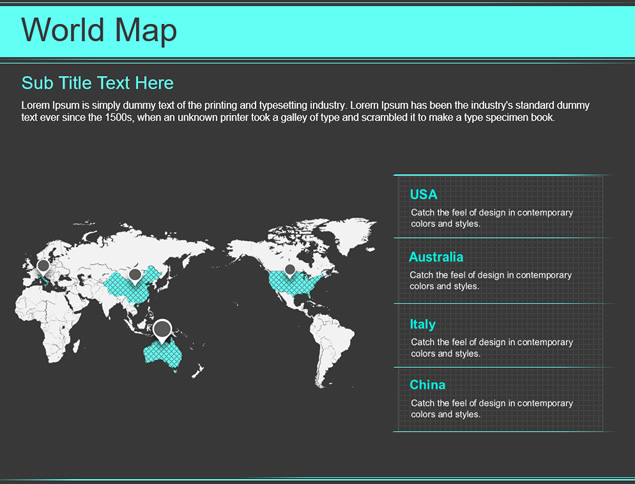The width and height of the screenshot is (635, 484).
Task: Click the description text under Italy
Action: [x=492, y=348]
